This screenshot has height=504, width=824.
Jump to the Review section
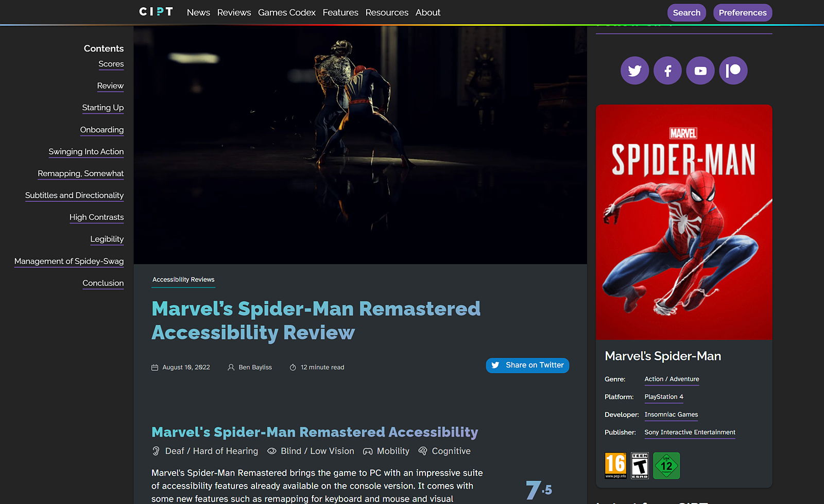tap(110, 86)
